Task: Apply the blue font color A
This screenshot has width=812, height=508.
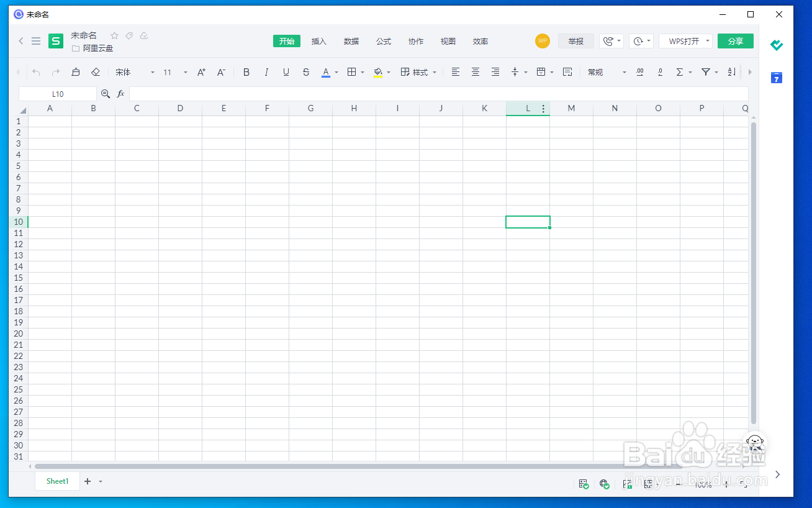Action: pos(326,72)
